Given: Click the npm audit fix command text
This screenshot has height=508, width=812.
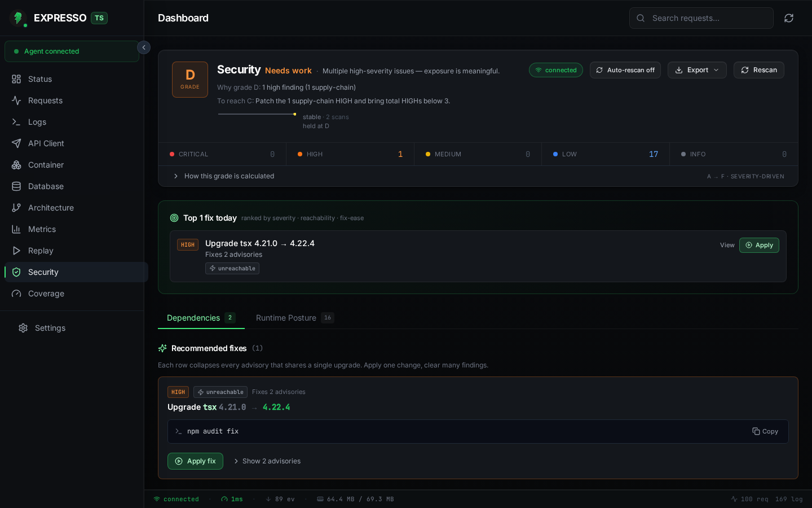Looking at the screenshot, I should tap(213, 431).
